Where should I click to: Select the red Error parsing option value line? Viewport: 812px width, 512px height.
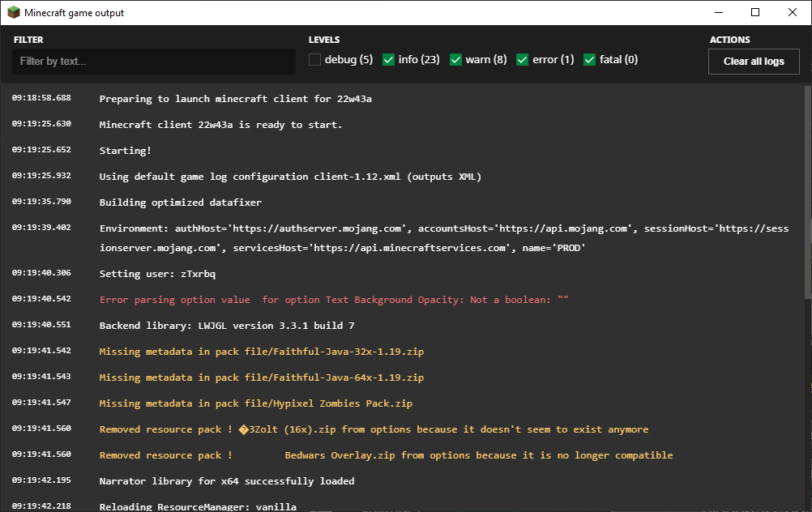(333, 300)
